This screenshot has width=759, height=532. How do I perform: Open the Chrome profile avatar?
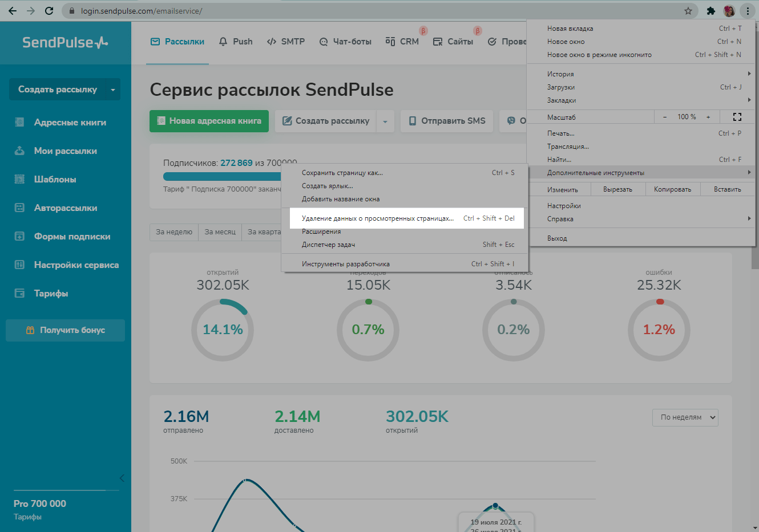[x=729, y=11]
